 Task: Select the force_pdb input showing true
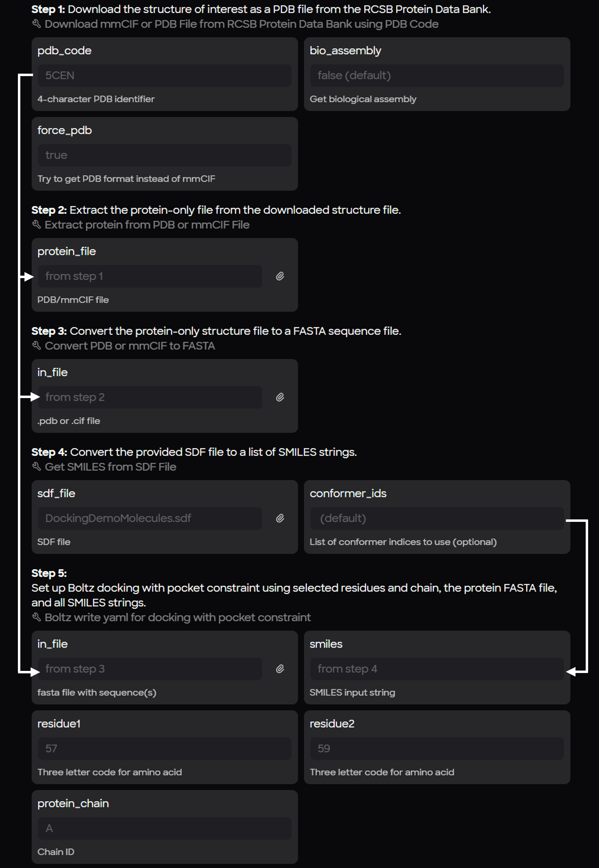point(164,155)
